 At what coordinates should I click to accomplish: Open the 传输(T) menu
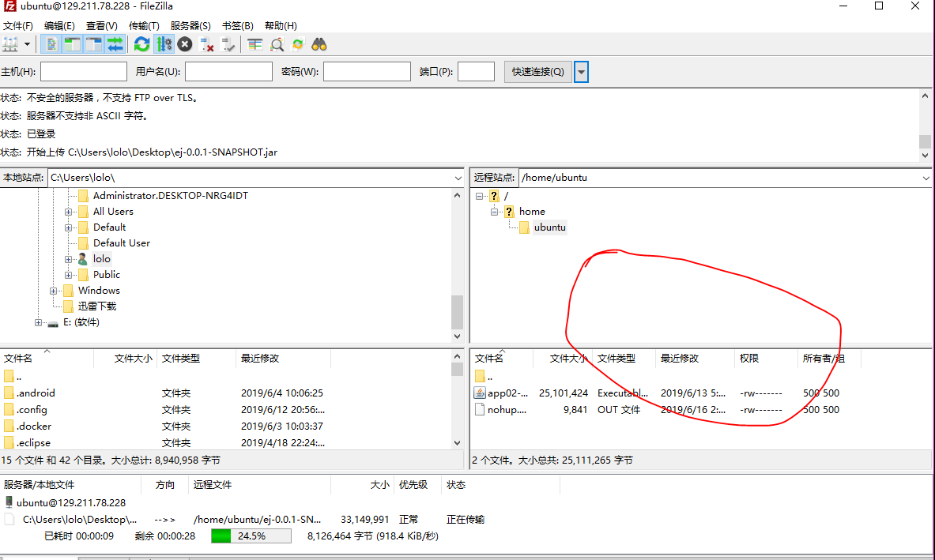click(x=144, y=25)
